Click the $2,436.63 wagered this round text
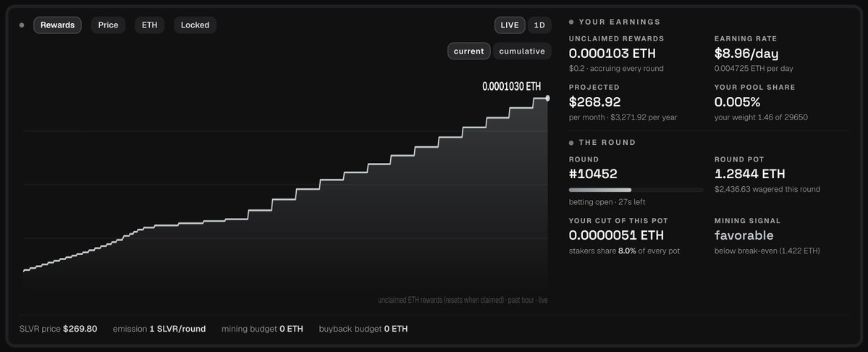 point(767,189)
